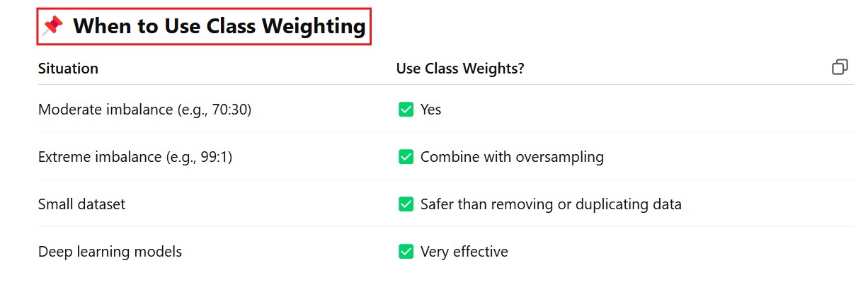Click the words Moderate imbalance

[x=97, y=110]
